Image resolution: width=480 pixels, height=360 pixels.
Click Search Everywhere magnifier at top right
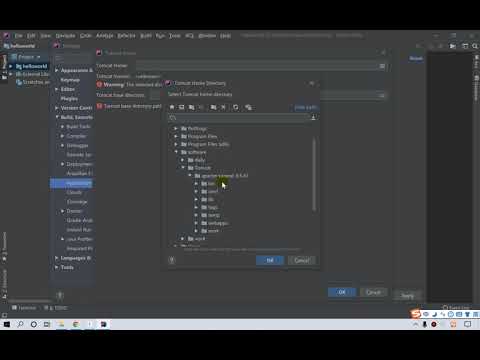point(475,46)
